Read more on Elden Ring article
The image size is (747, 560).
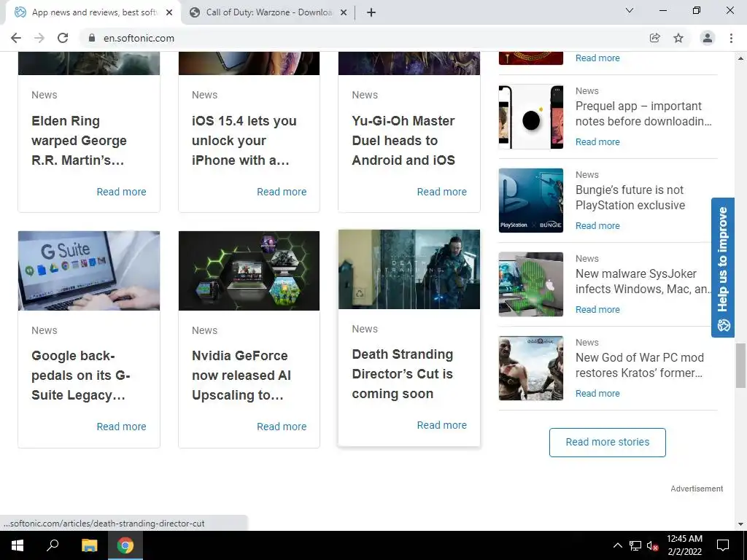pos(122,192)
